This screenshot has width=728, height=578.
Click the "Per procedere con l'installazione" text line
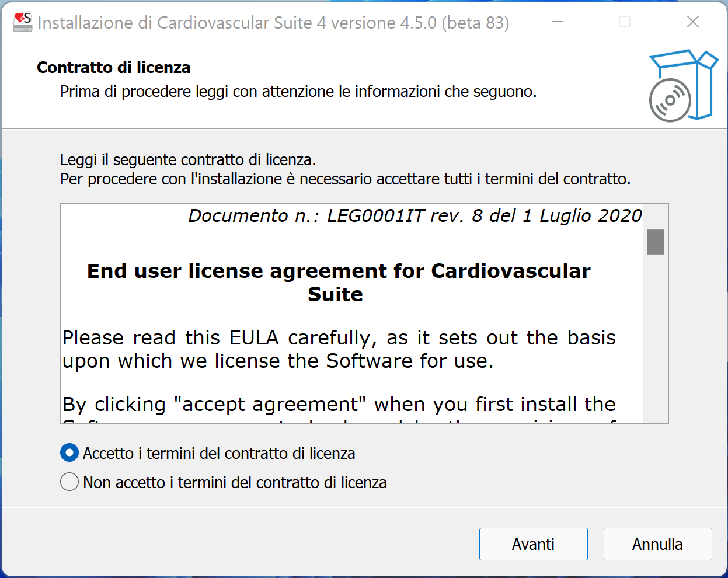pos(345,179)
